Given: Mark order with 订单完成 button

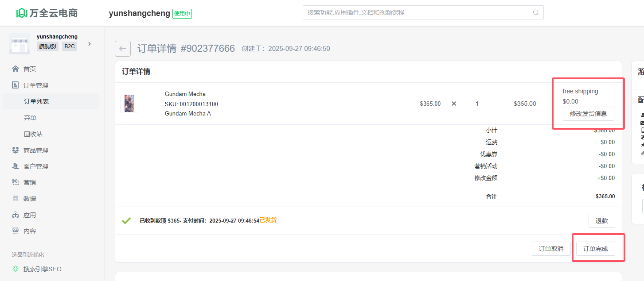Looking at the screenshot, I should click(595, 249).
